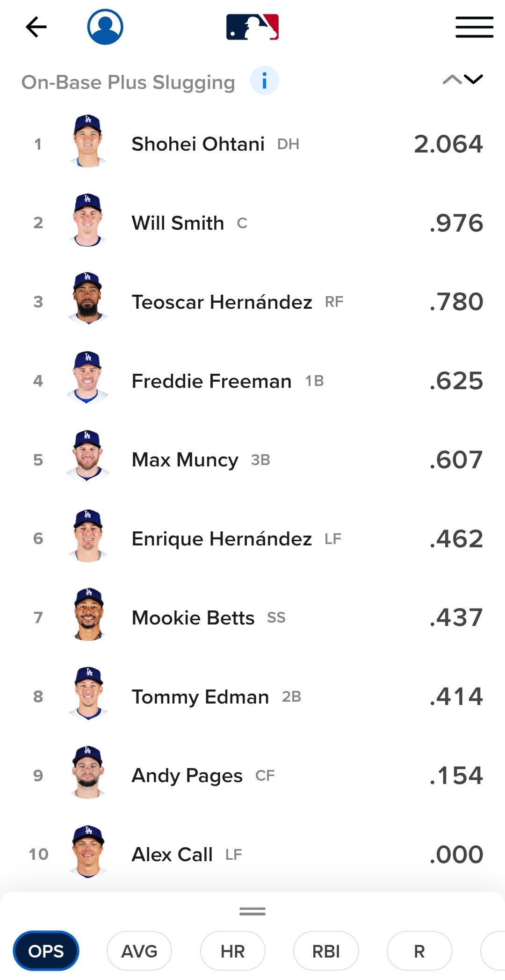Tap the info icon beside On-Base Plus Slugging
The image size is (505, 980).
(264, 81)
